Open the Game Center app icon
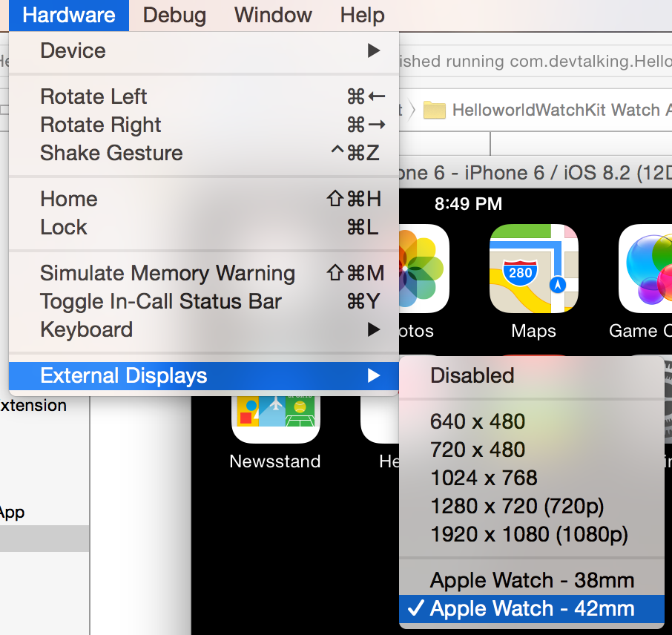Image resolution: width=672 pixels, height=635 pixels. click(645, 269)
